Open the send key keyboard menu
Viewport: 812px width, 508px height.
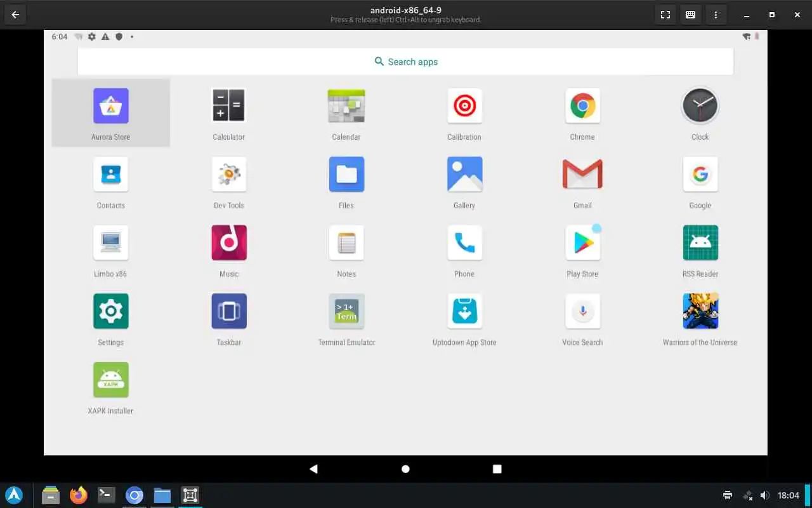[691, 15]
